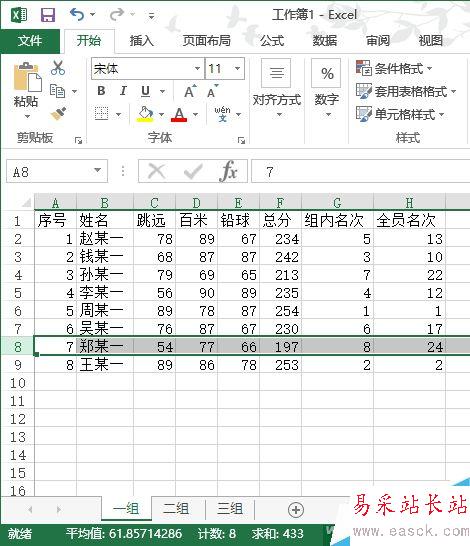Apply yellow fill color
Viewport: 470px width, 546px height.
click(146, 114)
